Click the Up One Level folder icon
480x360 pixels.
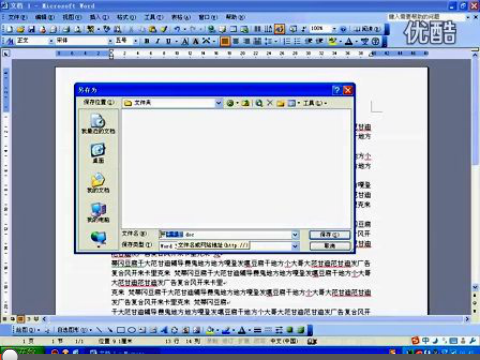point(246,103)
